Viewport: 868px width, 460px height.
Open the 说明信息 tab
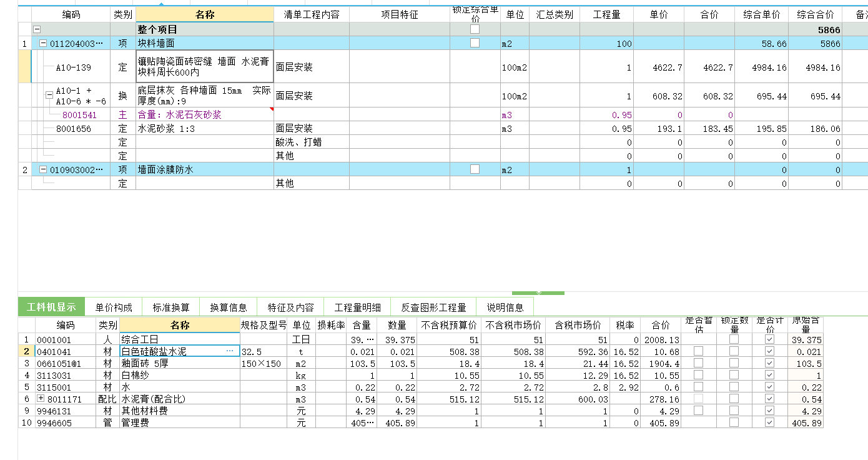point(505,307)
